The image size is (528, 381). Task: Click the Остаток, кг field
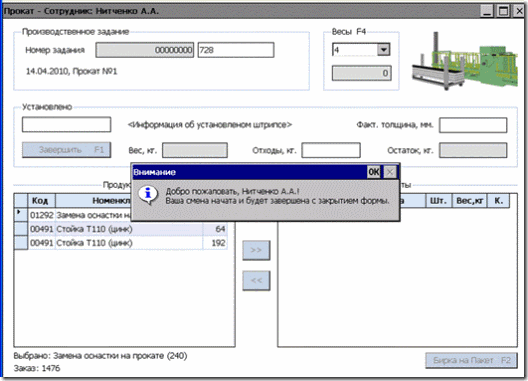coord(473,150)
